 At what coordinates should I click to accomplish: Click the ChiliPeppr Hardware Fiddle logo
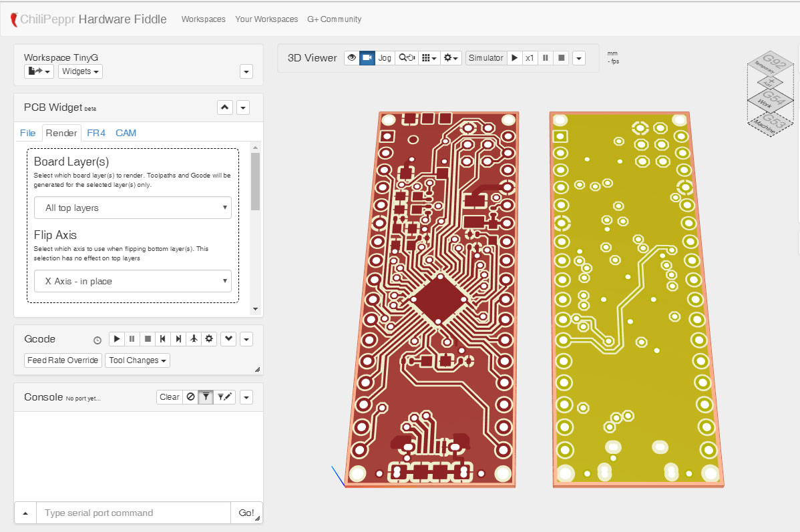click(x=88, y=19)
